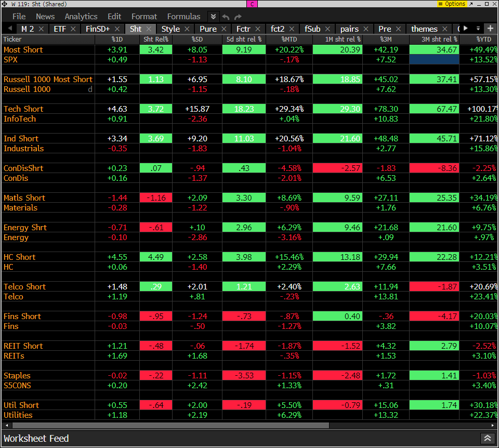Click the magenta C indicator in title bar

[252, 4]
